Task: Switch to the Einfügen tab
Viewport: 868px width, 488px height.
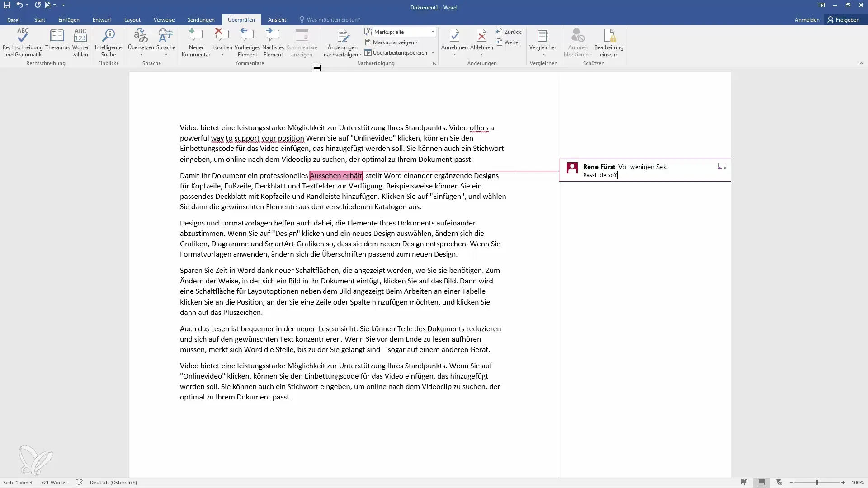Action: [x=69, y=20]
